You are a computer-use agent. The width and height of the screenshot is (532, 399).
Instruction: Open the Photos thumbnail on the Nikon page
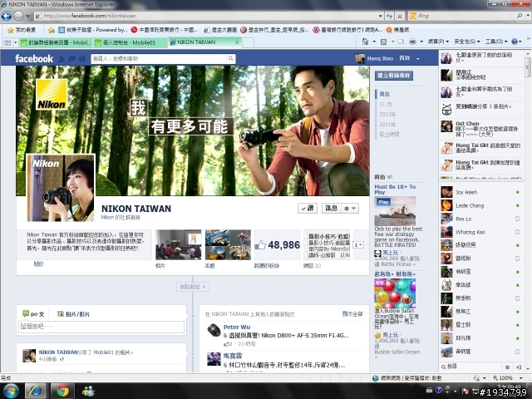point(179,244)
